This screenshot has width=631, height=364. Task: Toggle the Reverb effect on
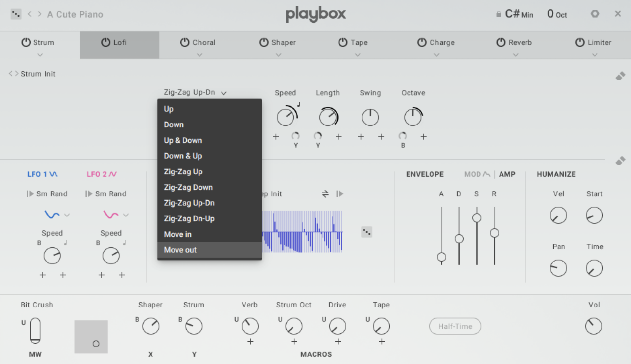coord(501,42)
